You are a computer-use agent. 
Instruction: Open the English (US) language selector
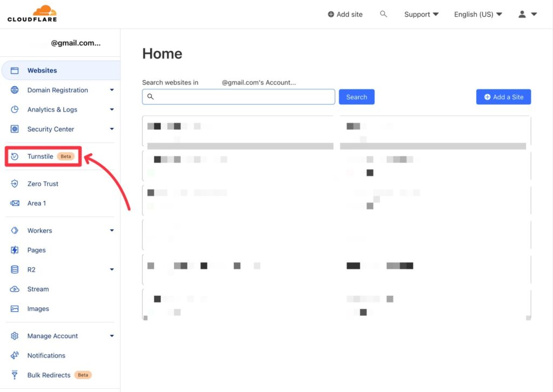click(477, 14)
